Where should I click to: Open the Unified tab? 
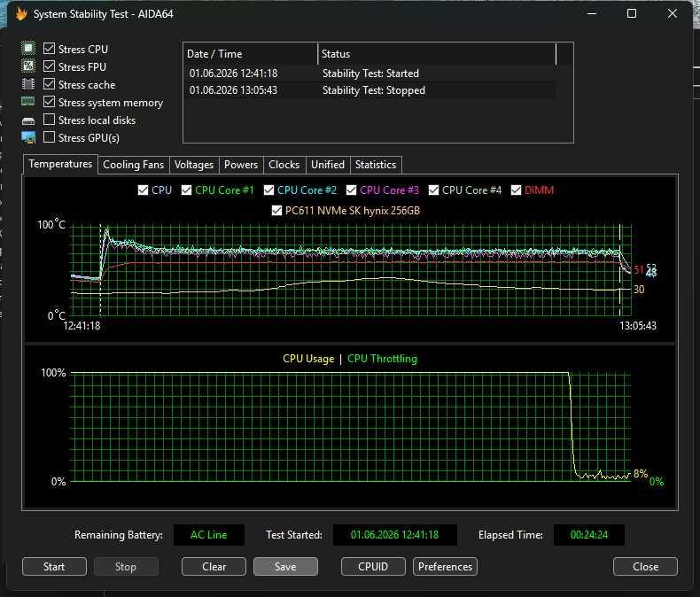coord(328,165)
